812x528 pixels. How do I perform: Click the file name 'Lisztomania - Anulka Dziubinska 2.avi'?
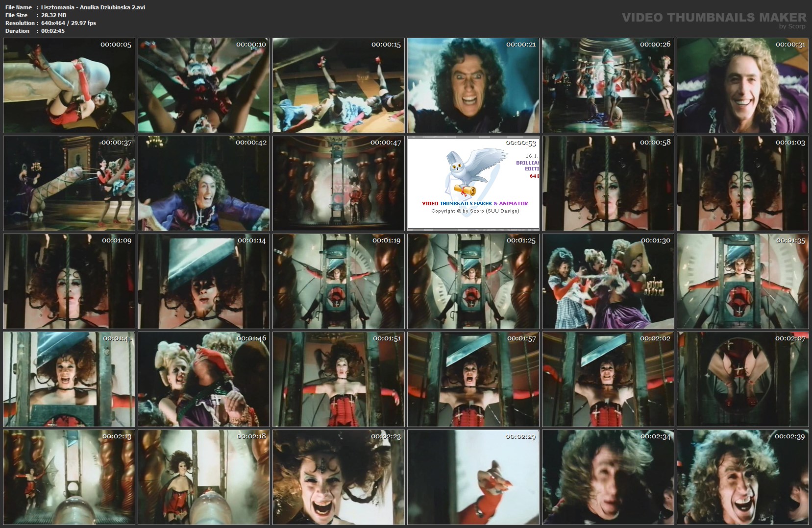[93, 7]
